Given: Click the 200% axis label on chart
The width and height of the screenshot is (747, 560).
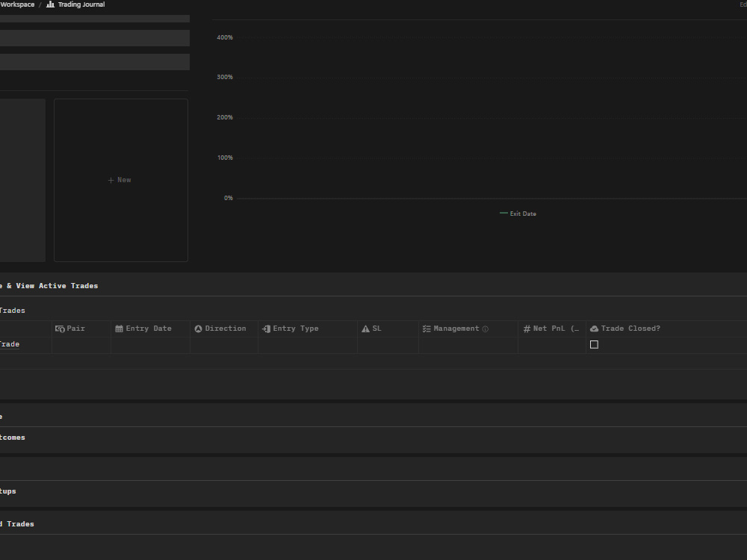Looking at the screenshot, I should [x=225, y=118].
